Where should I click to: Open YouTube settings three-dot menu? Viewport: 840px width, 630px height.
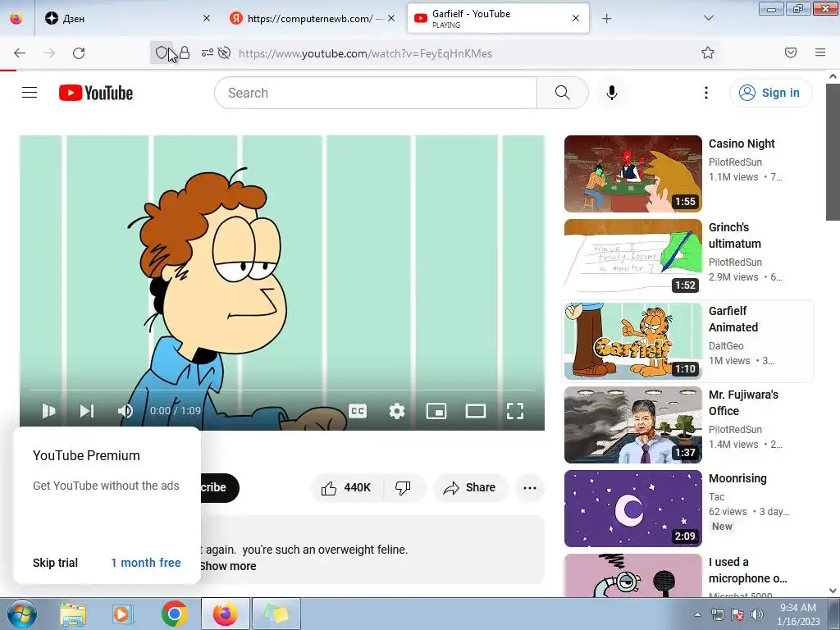(706, 93)
